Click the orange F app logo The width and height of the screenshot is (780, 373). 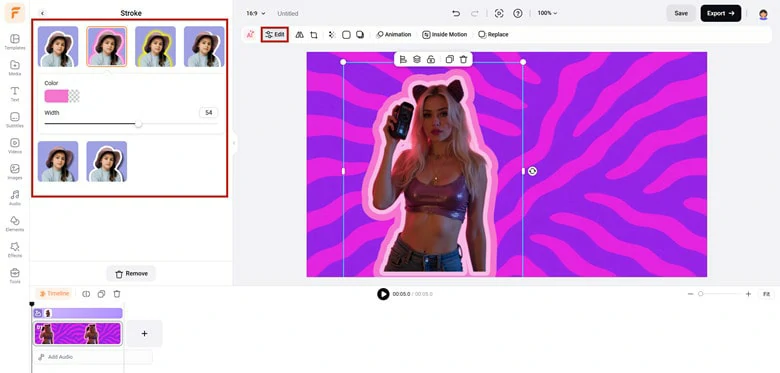[x=15, y=13]
